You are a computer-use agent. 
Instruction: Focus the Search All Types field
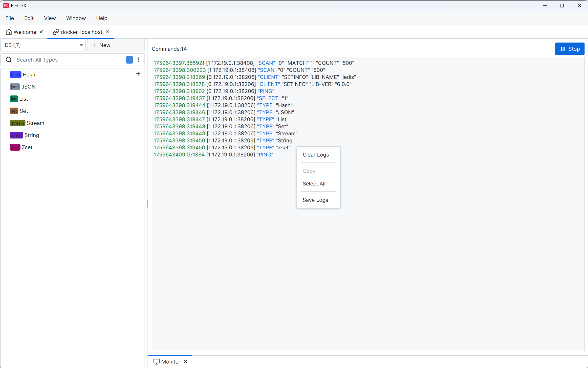[69, 60]
